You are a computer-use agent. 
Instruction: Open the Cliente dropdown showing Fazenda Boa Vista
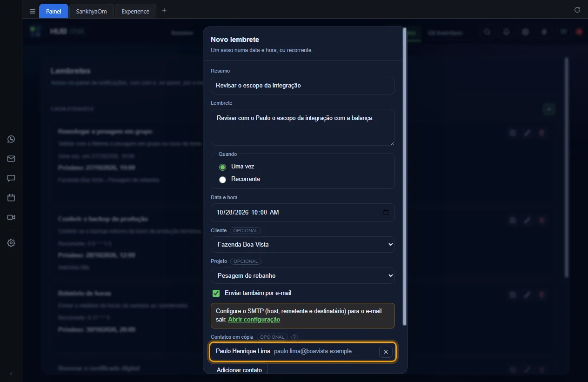(x=303, y=245)
